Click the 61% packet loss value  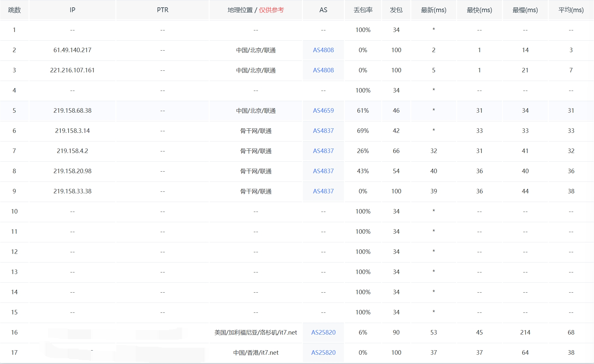[x=363, y=110]
